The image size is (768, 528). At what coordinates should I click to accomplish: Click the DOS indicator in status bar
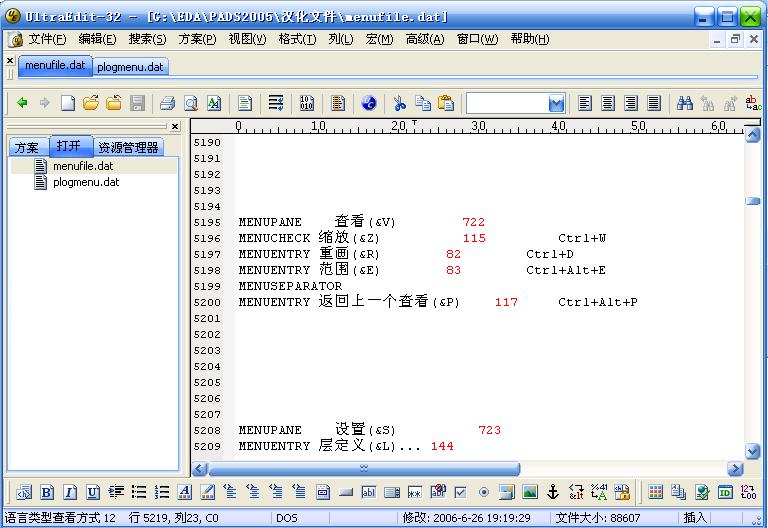pos(287,518)
